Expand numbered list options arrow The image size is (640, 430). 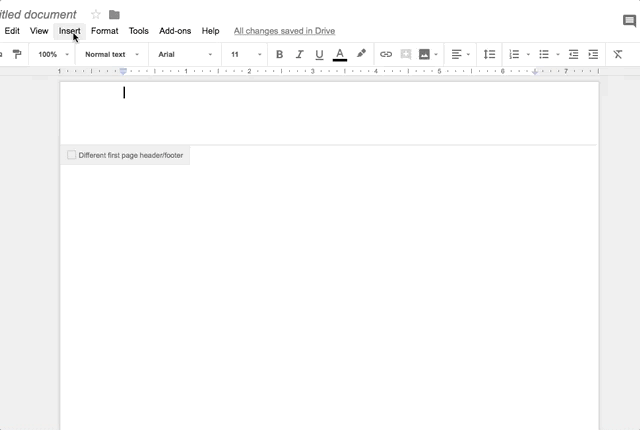528,54
